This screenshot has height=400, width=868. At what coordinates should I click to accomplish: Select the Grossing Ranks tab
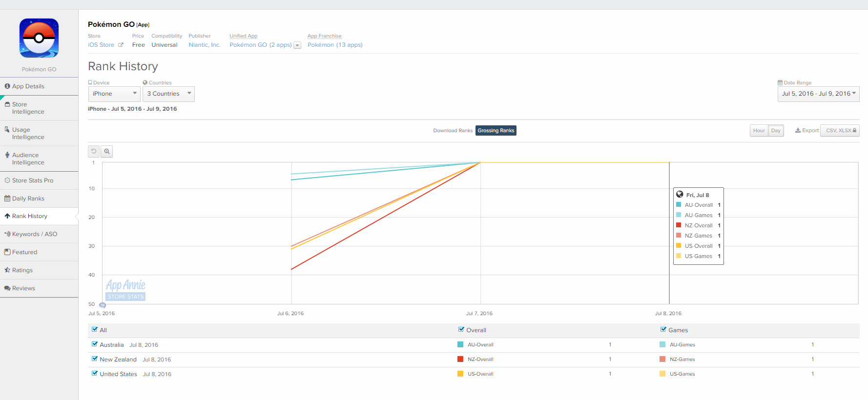tap(496, 130)
